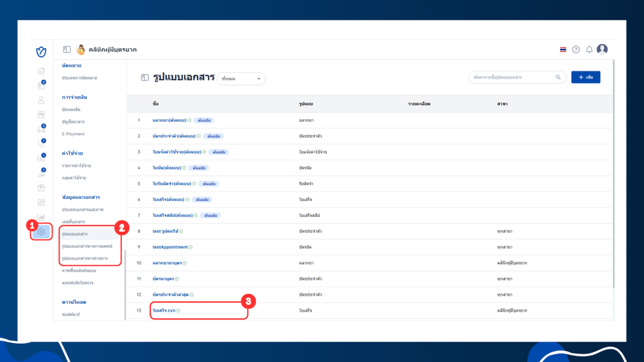Open ใบแจ้งค่าใช้จ่าย(ต้นแบบ) template link

click(176, 152)
